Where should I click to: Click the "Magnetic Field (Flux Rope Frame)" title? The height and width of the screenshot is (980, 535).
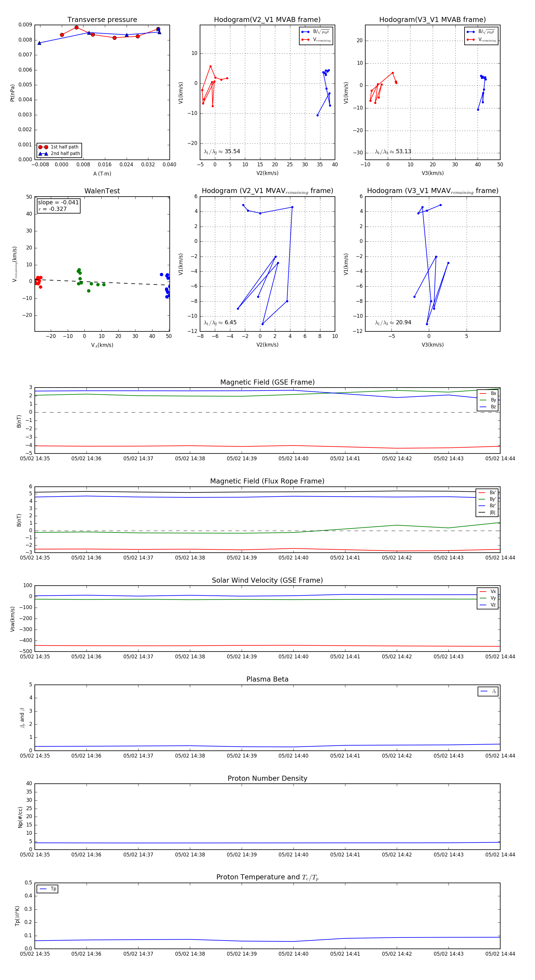coord(267,481)
